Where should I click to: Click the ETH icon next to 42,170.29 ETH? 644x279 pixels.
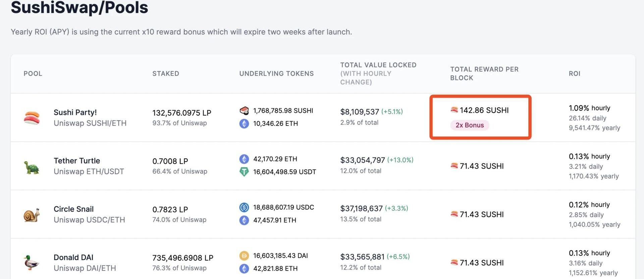point(244,159)
